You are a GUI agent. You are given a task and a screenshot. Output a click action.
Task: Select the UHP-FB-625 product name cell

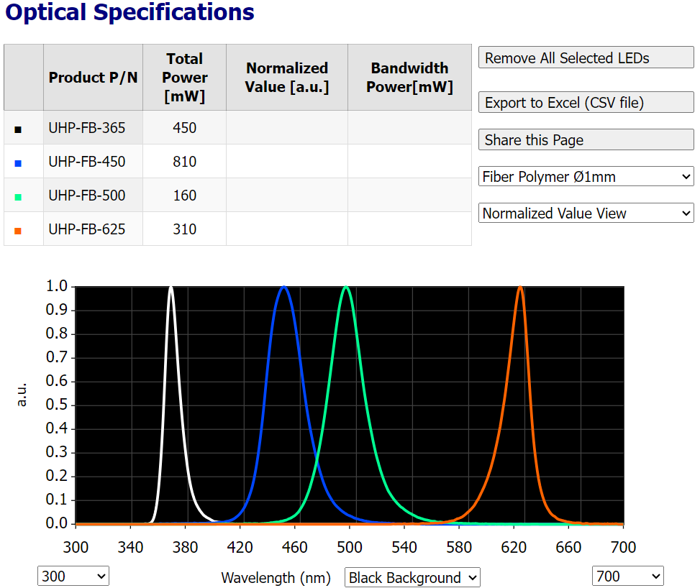click(x=87, y=229)
